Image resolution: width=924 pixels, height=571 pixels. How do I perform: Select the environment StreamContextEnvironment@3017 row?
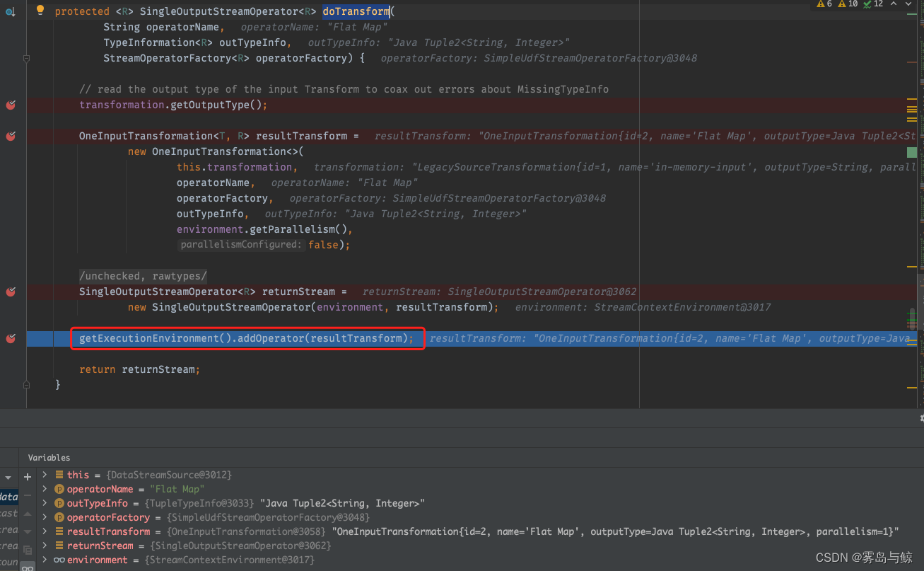pos(481,560)
